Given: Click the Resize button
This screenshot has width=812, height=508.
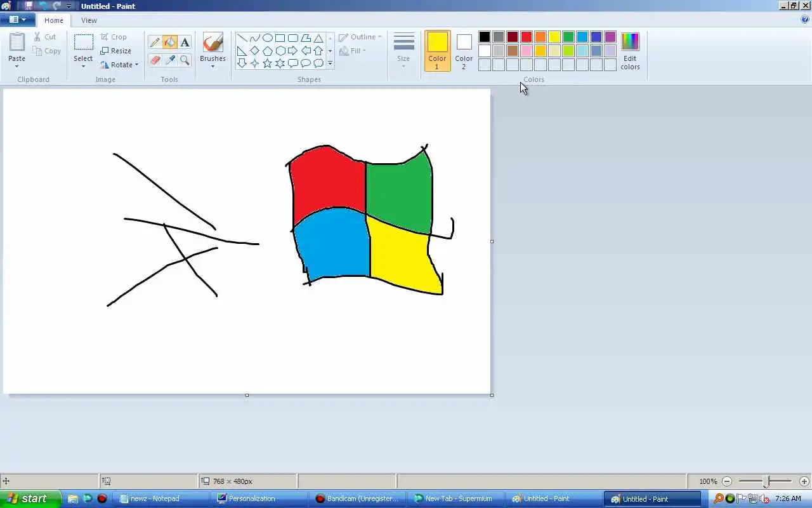Looking at the screenshot, I should point(116,51).
